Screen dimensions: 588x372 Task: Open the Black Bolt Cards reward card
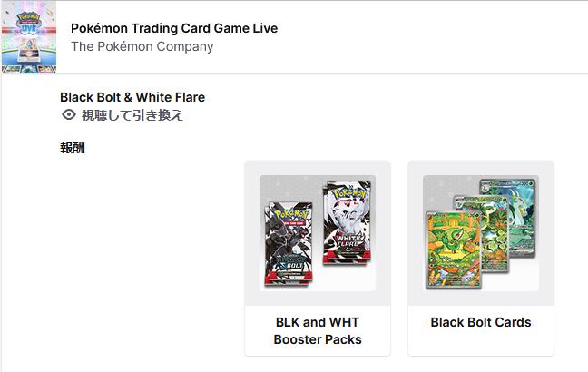[x=481, y=259]
